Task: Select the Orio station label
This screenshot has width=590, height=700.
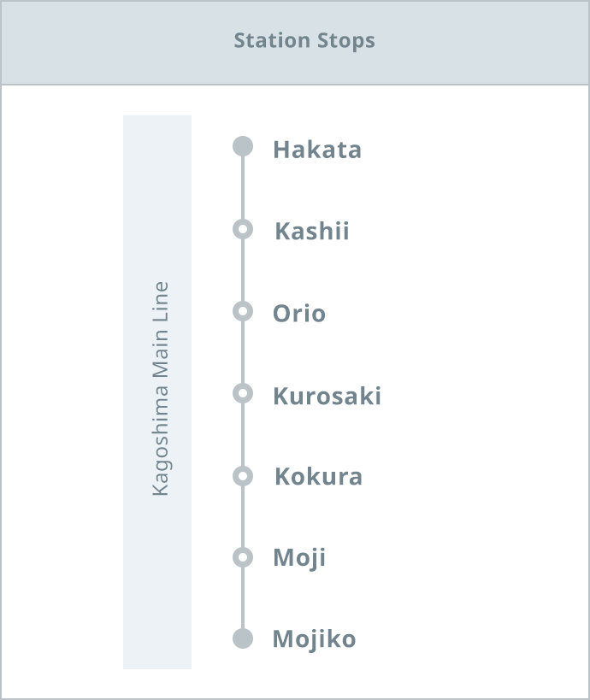Action: [298, 314]
